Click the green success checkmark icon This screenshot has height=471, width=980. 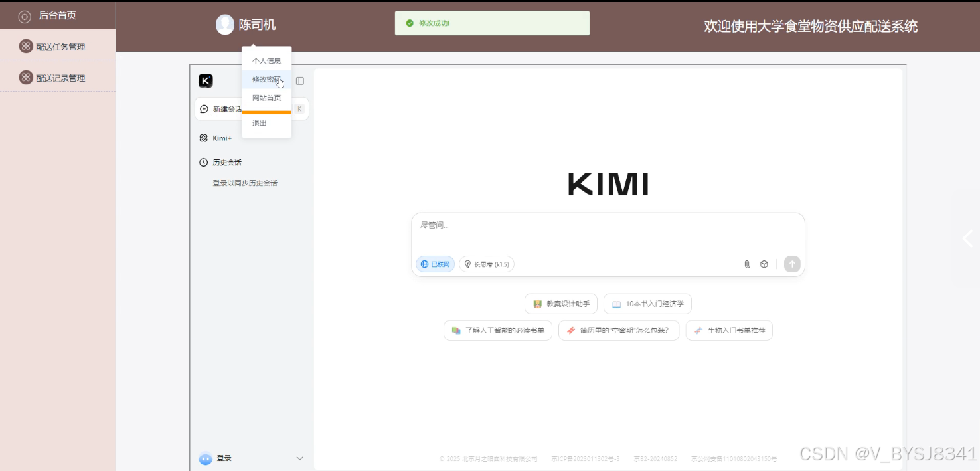point(410,23)
